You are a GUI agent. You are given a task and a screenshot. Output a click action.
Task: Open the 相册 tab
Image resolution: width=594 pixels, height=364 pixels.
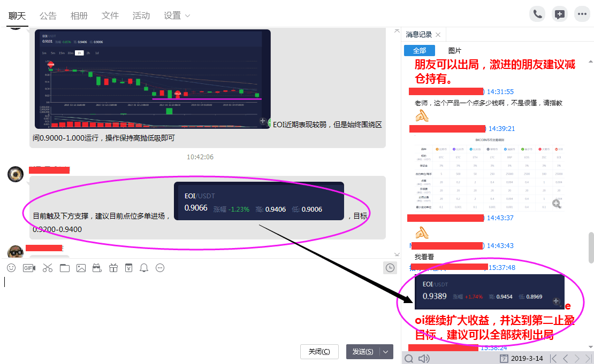[79, 16]
